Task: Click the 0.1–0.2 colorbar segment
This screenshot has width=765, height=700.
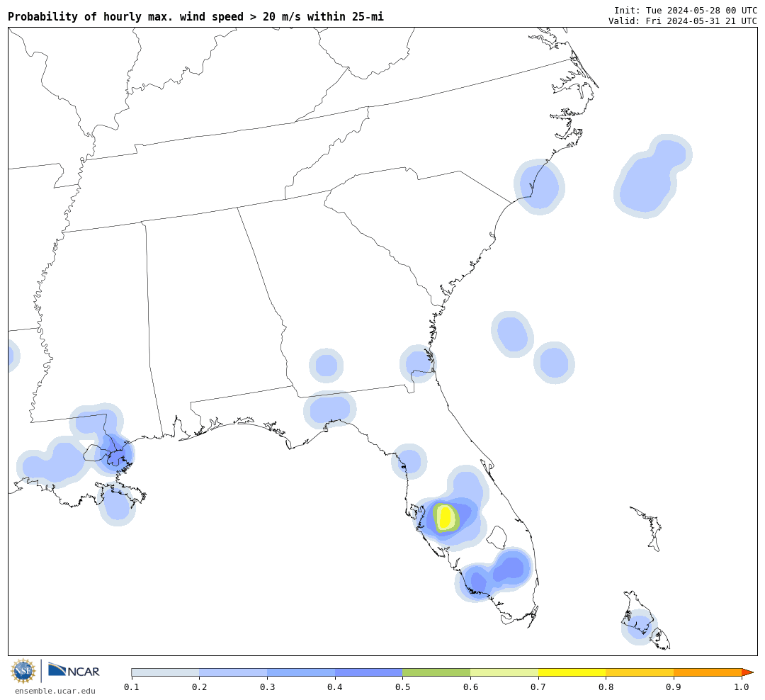Action: tap(165, 672)
